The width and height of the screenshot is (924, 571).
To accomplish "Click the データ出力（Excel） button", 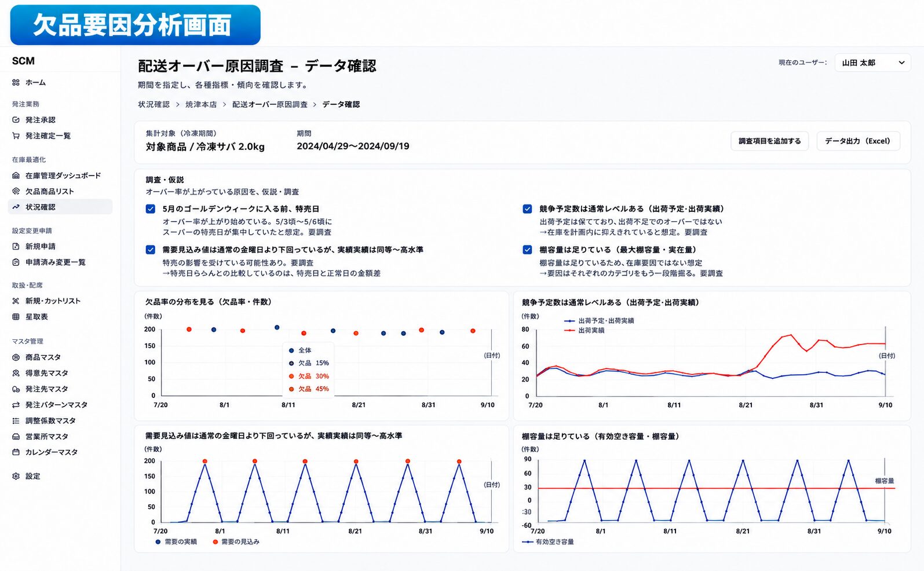I will click(858, 141).
